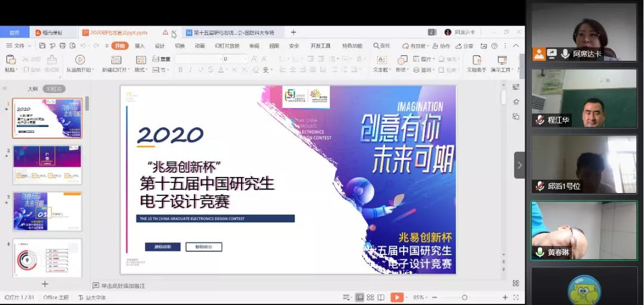Start slideshow from current slide icon

pos(80,60)
